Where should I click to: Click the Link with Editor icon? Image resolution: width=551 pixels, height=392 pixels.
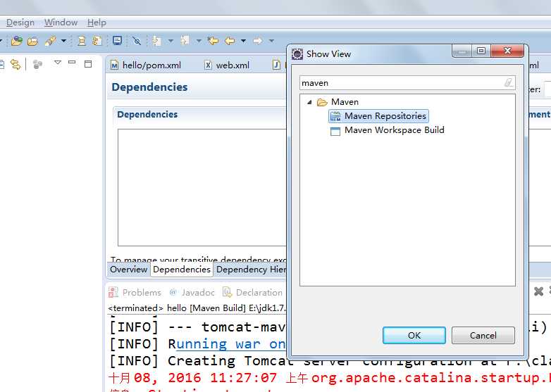[16, 65]
